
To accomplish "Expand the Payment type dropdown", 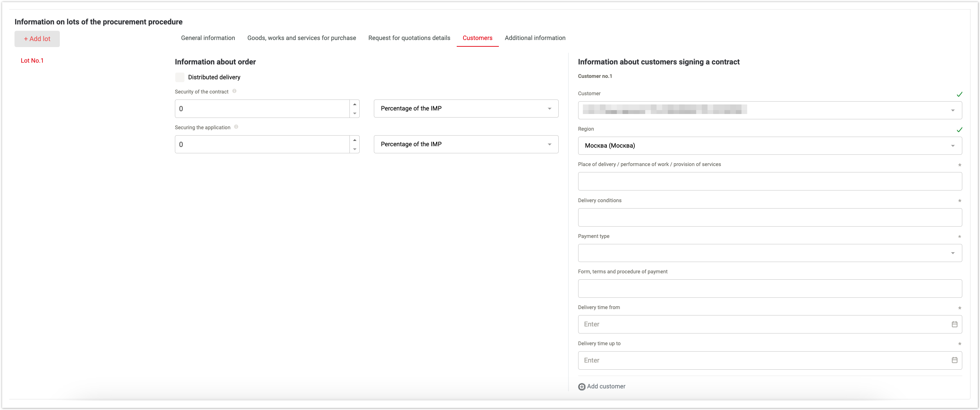I will [x=770, y=253].
